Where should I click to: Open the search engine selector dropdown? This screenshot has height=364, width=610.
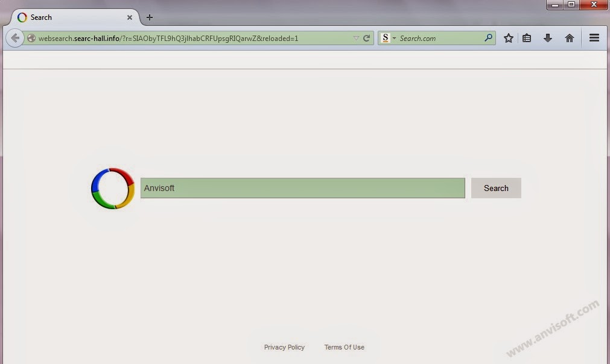(394, 38)
